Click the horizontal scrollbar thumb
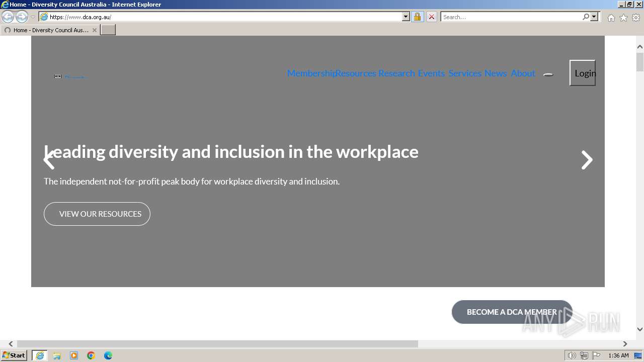The image size is (644, 362). coord(217,344)
